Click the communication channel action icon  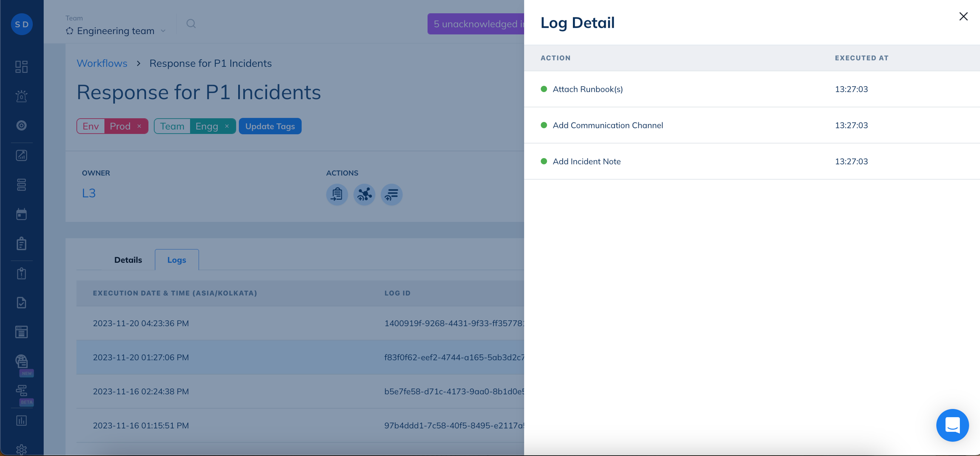(x=364, y=194)
